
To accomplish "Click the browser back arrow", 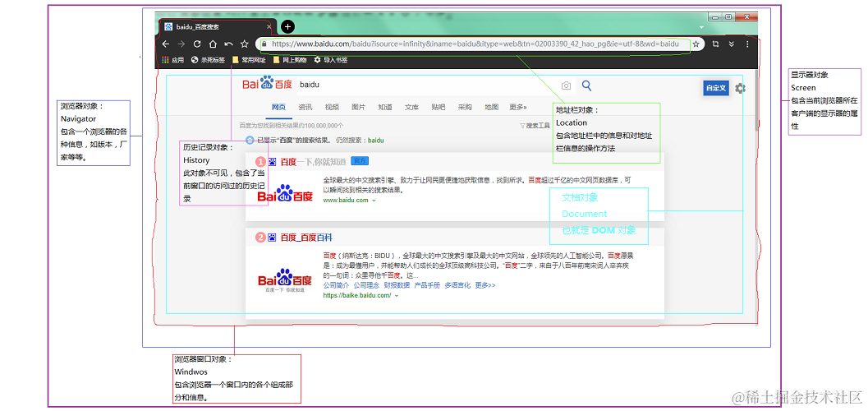I will [x=166, y=44].
